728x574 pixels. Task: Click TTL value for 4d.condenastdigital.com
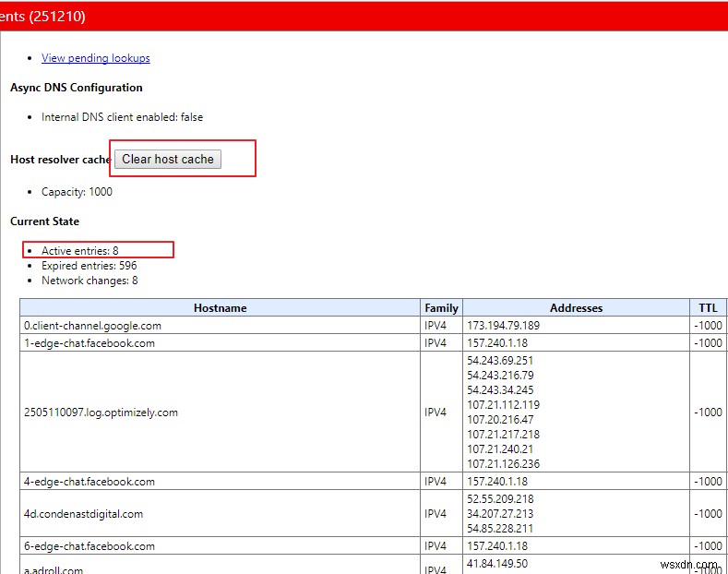(x=708, y=514)
